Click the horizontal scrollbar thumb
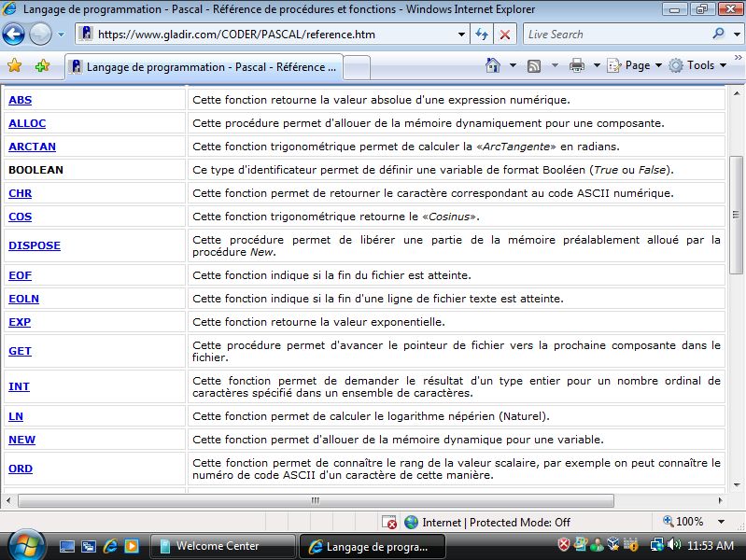 [x=316, y=500]
